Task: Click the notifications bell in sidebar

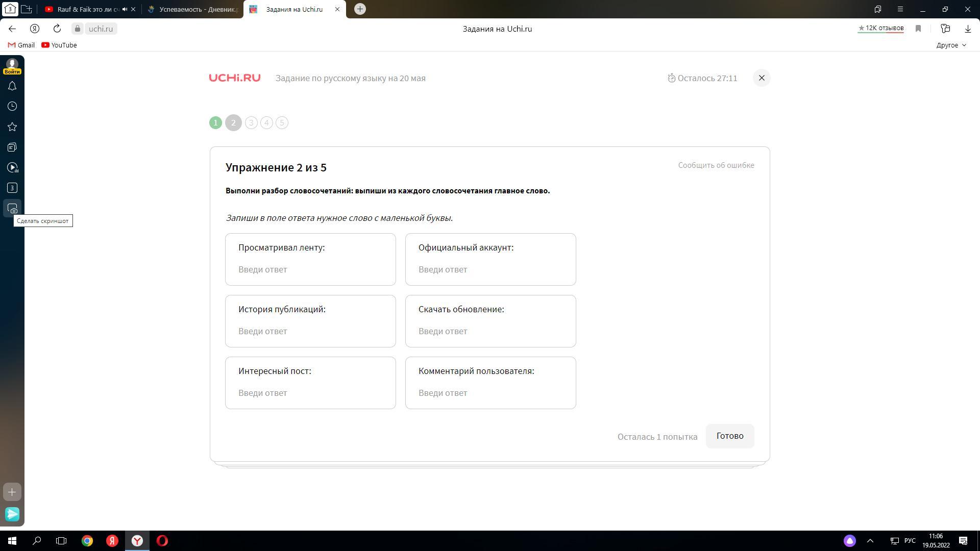Action: [x=12, y=86]
